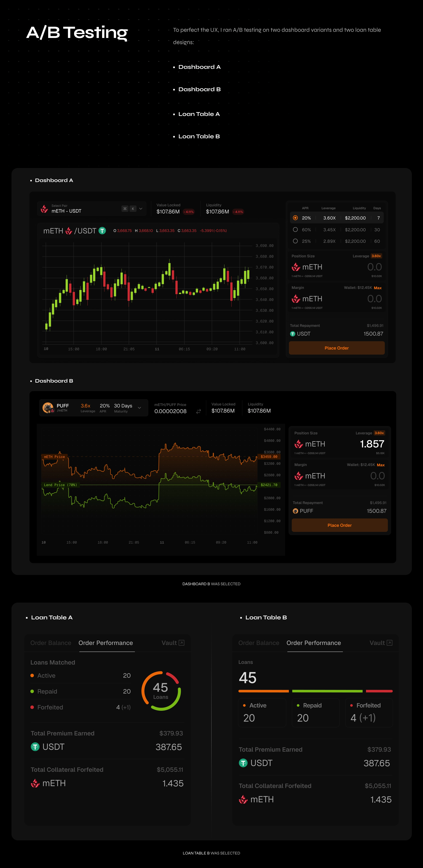The width and height of the screenshot is (423, 868).
Task: Click the red Forfeited progress bar in Loan Table B
Action: click(379, 691)
